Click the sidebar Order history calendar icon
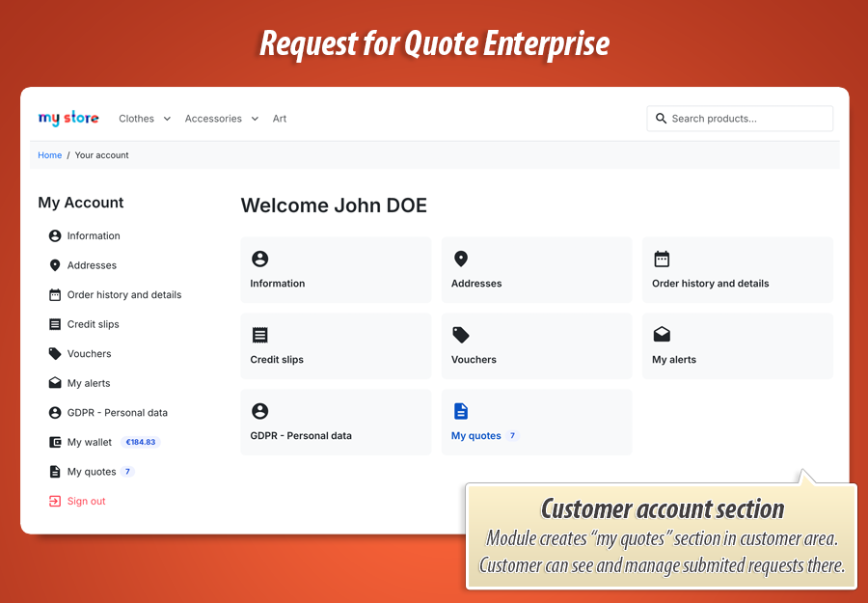Image resolution: width=868 pixels, height=603 pixels. click(55, 294)
